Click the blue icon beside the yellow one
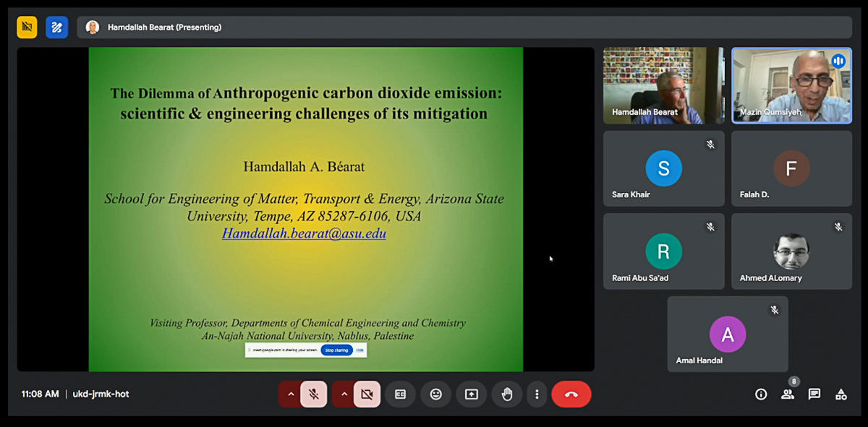Screen dimensions: 868x427 [56, 27]
